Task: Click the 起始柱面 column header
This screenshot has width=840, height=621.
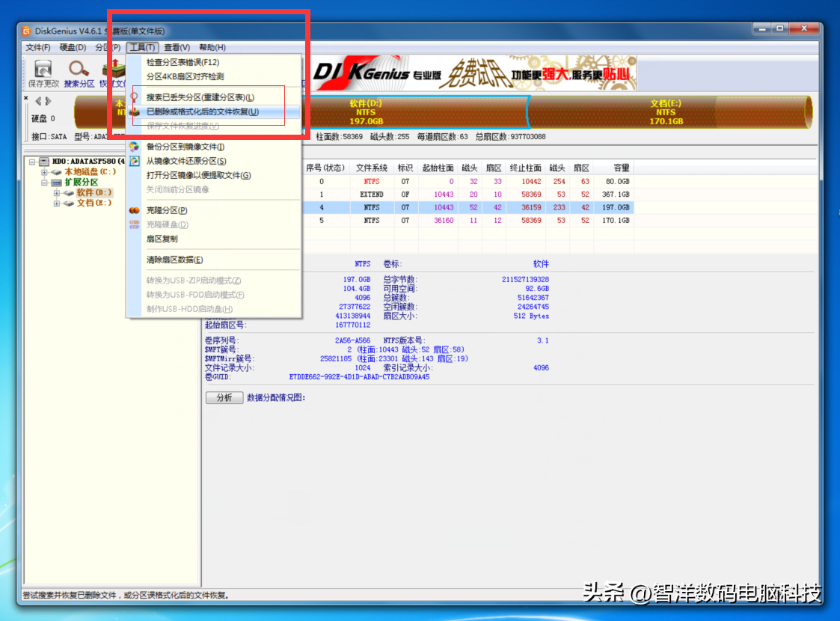Action: 438,168
